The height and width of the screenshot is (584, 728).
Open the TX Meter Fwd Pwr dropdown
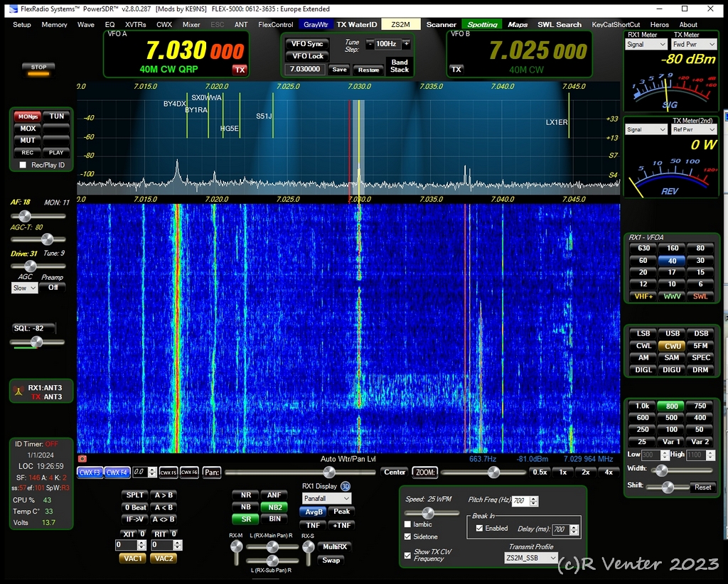694,45
